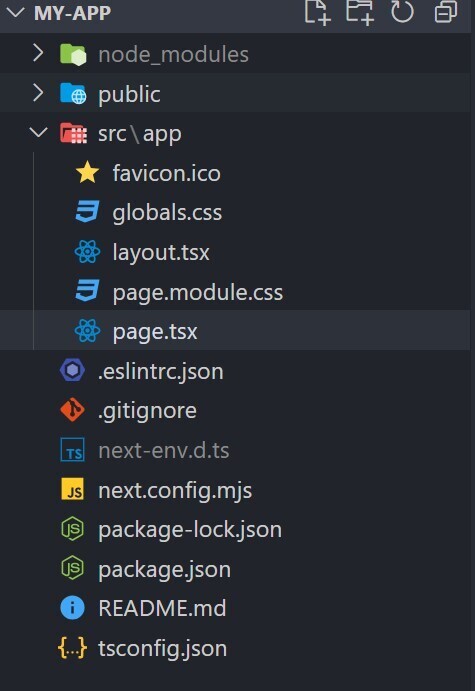Select the public folder name
The image size is (475, 691).
point(129,94)
